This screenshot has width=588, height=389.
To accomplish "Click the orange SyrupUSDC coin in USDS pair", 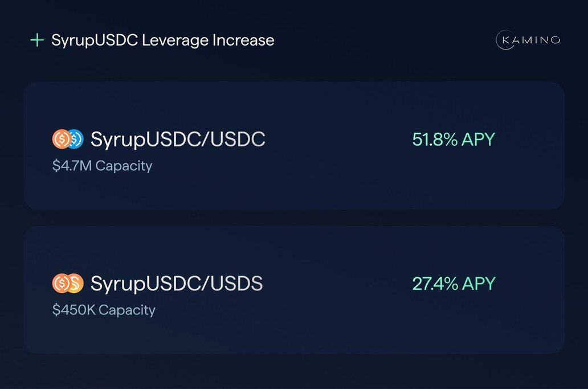I will pyautogui.click(x=61, y=283).
